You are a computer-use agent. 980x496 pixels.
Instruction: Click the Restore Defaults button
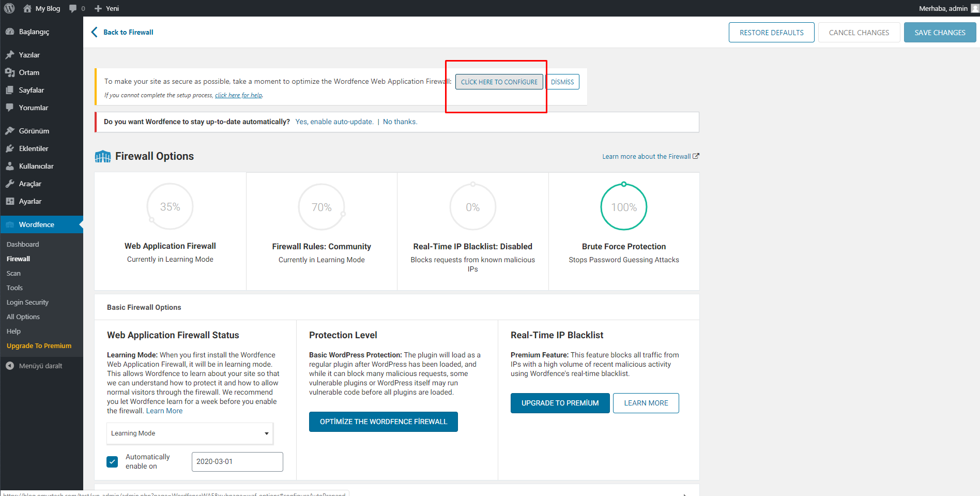pyautogui.click(x=771, y=32)
